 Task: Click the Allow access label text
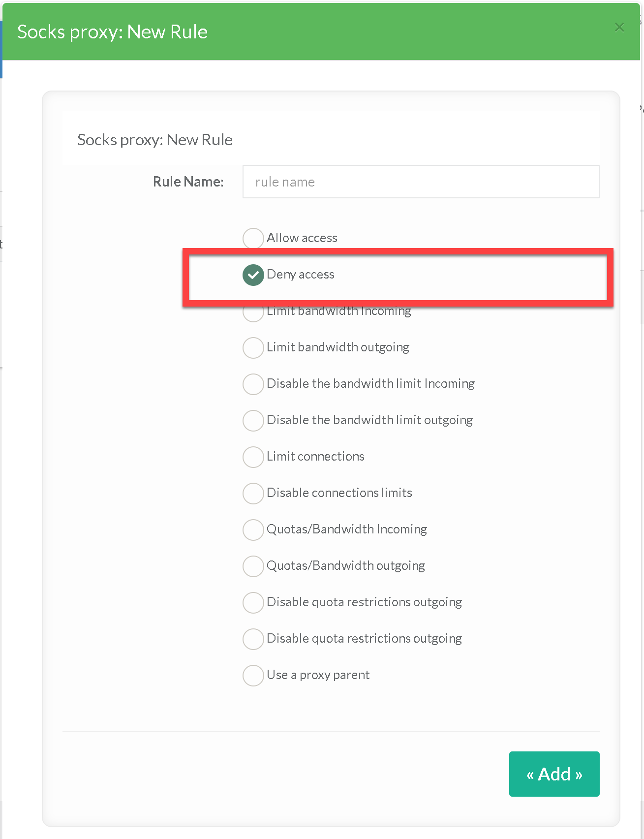(x=302, y=238)
